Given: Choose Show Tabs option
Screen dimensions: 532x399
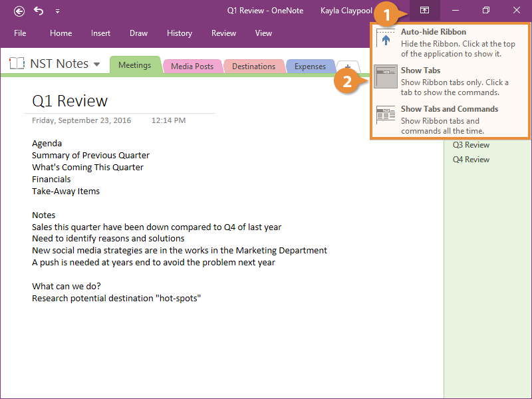Looking at the screenshot, I should 450,81.
